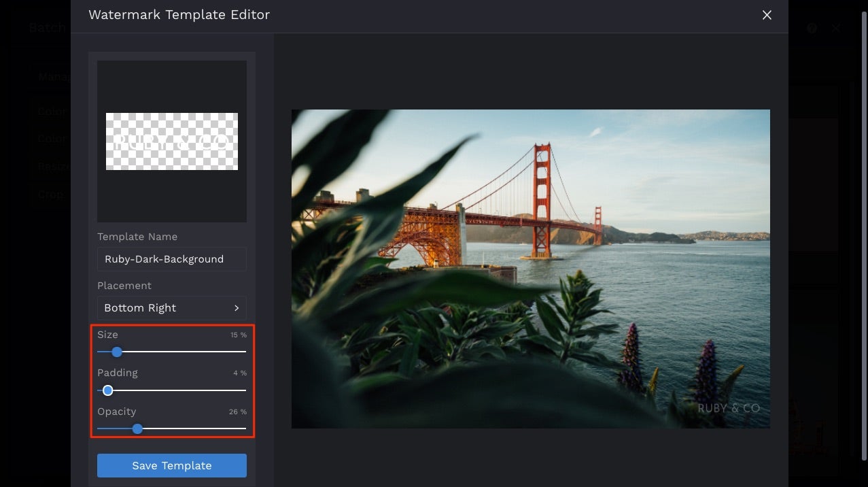Select Crop in the Batch sidebar

point(50,194)
